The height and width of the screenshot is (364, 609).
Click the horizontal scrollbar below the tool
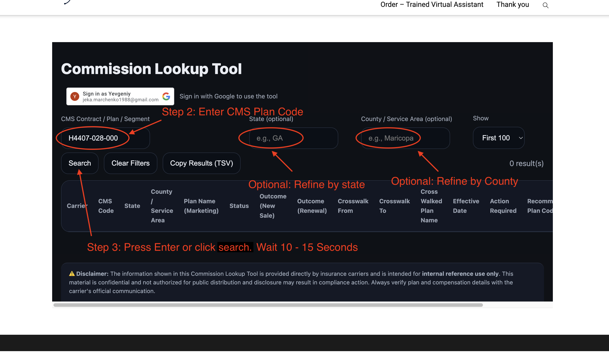click(x=268, y=305)
